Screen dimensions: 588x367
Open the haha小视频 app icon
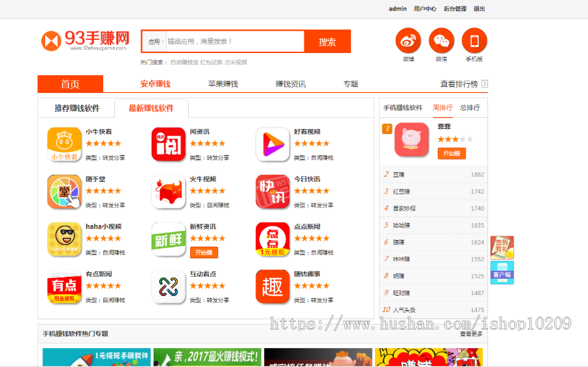click(64, 239)
